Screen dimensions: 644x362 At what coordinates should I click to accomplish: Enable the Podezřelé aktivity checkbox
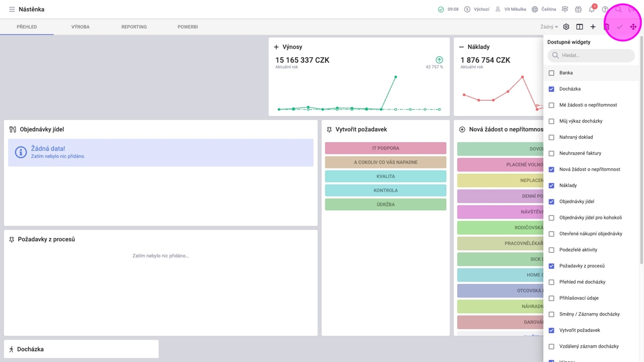point(551,250)
